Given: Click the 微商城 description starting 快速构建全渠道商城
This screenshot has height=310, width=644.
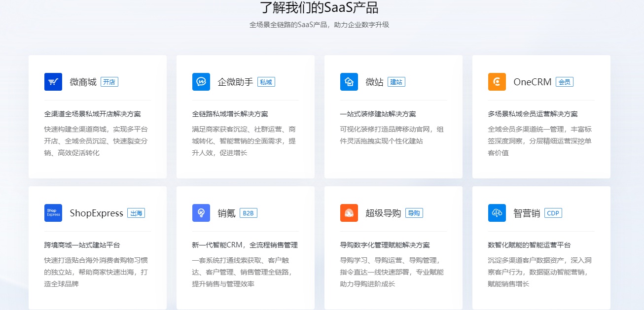Looking at the screenshot, I should (x=96, y=141).
